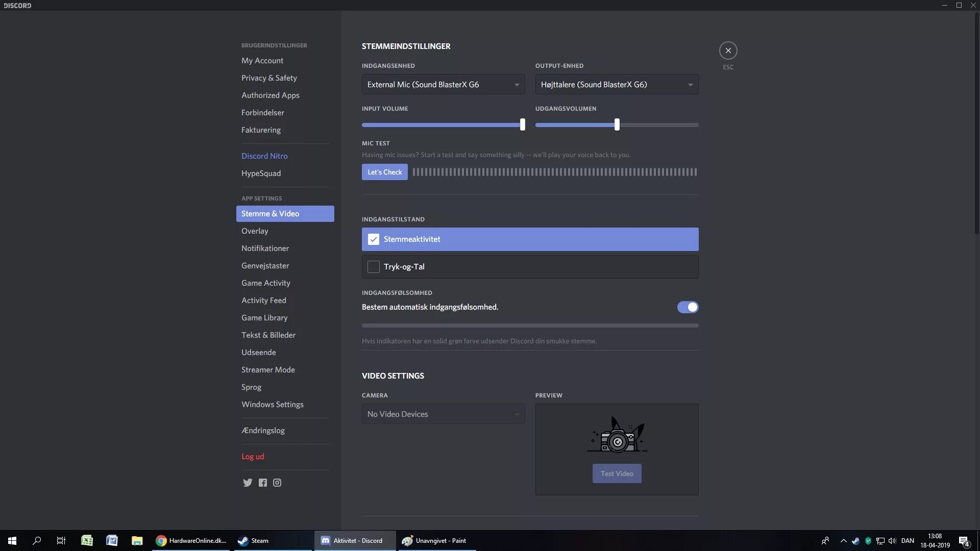Open network status tray icon
The height and width of the screenshot is (551, 980).
880,541
